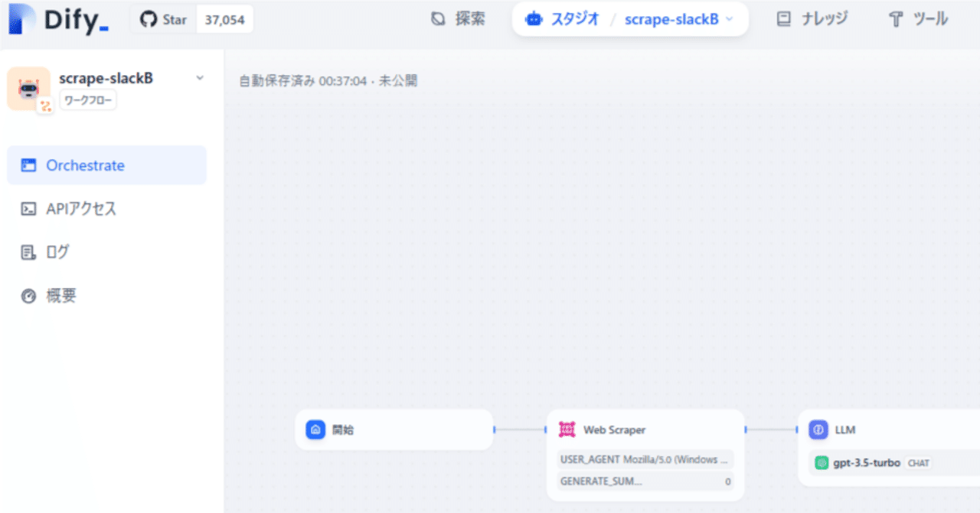Expand the scrape-slackB breadcrumb dropdown
The image size is (980, 513).
pyautogui.click(x=726, y=18)
